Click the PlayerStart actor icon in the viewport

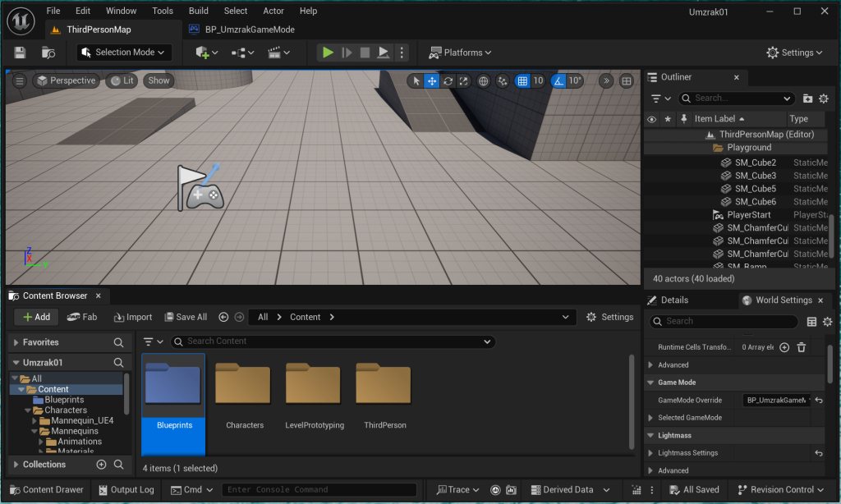click(200, 188)
